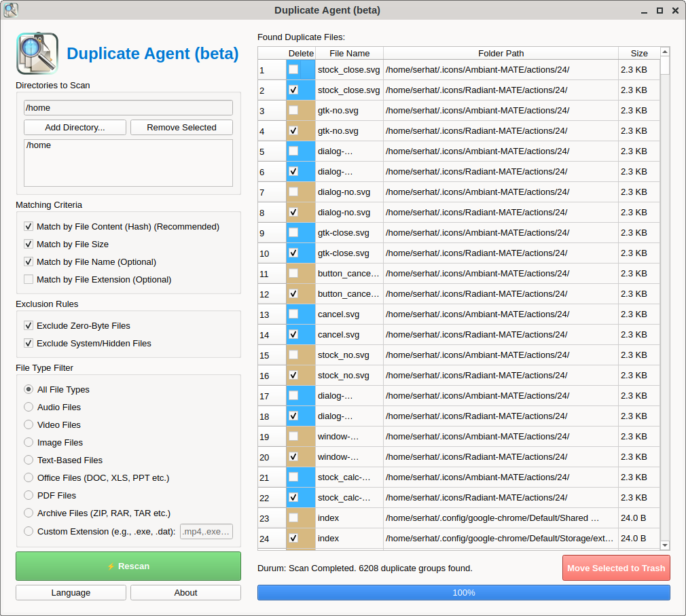The height and width of the screenshot is (616, 686).
Task: Select the Image Files filter
Action: 29,443
